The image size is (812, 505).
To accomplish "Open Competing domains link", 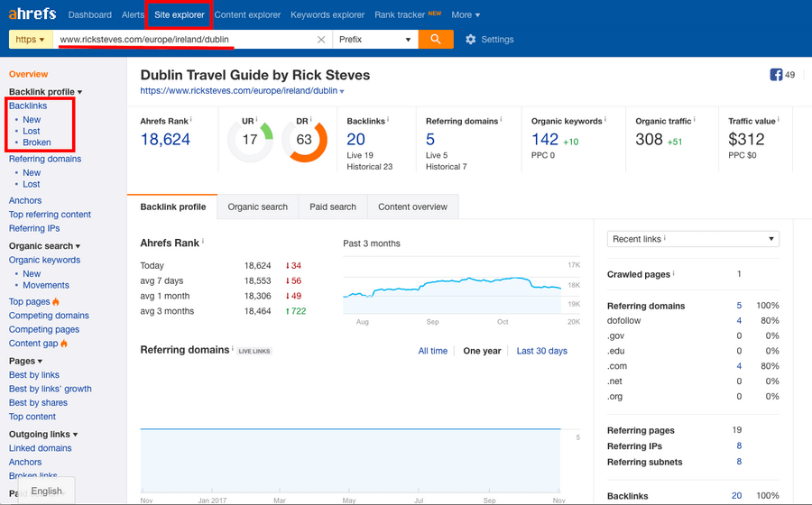I will 49,315.
